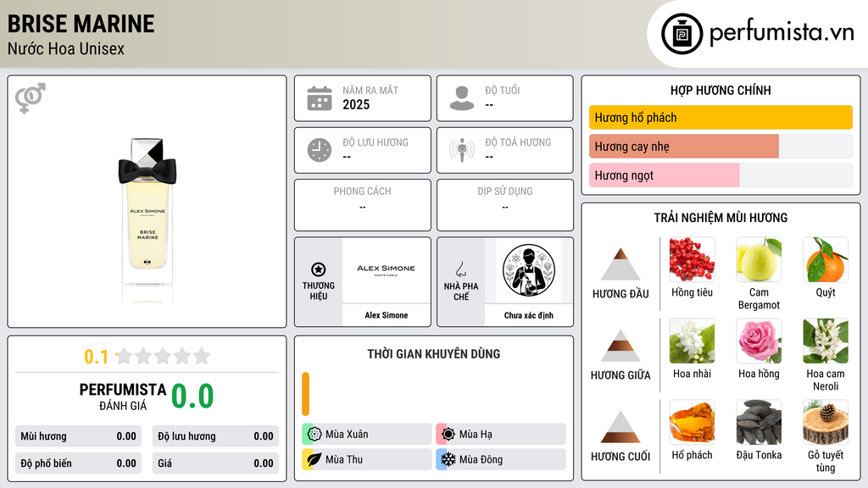Click the unisex gender symbol icon
The image size is (868, 488).
(x=30, y=98)
